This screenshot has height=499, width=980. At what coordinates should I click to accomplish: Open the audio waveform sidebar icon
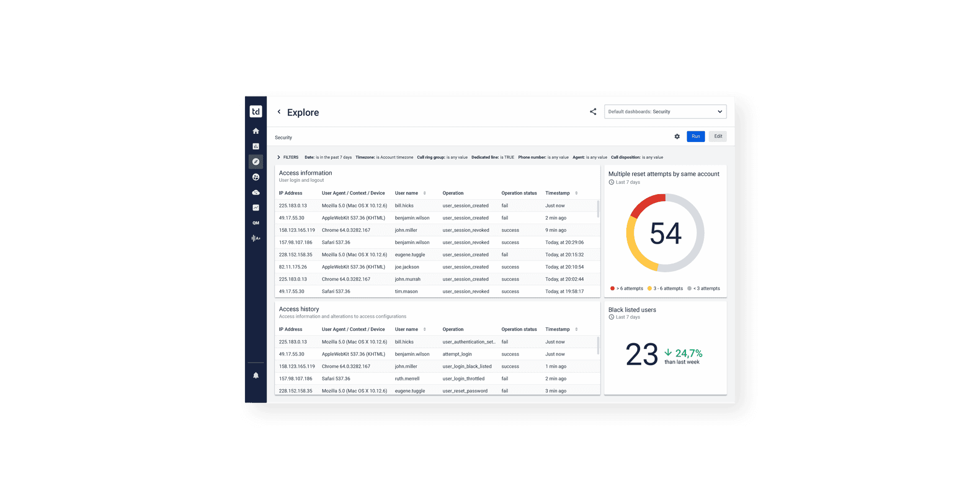pos(256,238)
